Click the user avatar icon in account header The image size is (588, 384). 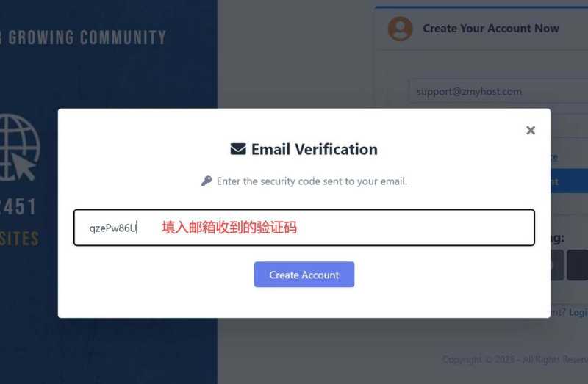point(401,29)
